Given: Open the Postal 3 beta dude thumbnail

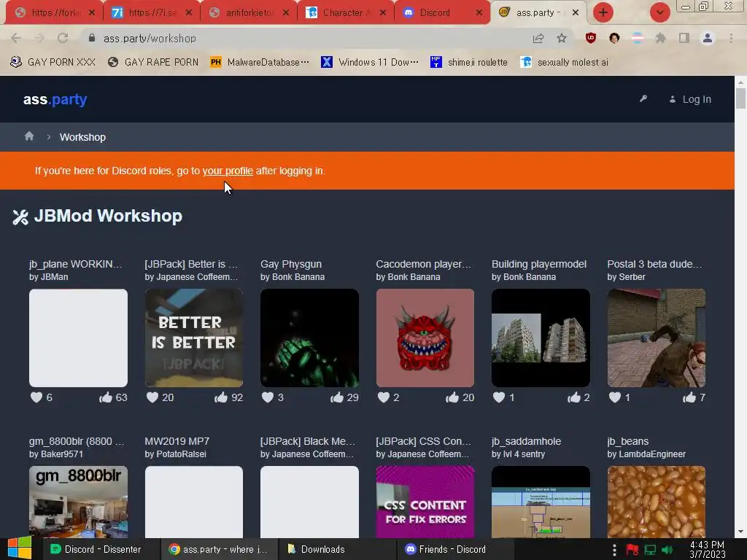Looking at the screenshot, I should pos(657,338).
